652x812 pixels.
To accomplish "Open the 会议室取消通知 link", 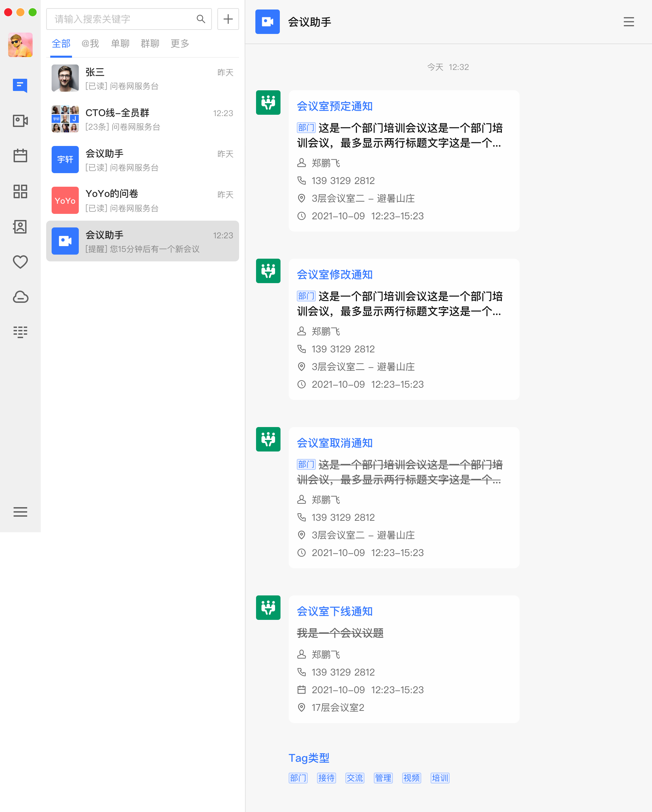I will 334,443.
